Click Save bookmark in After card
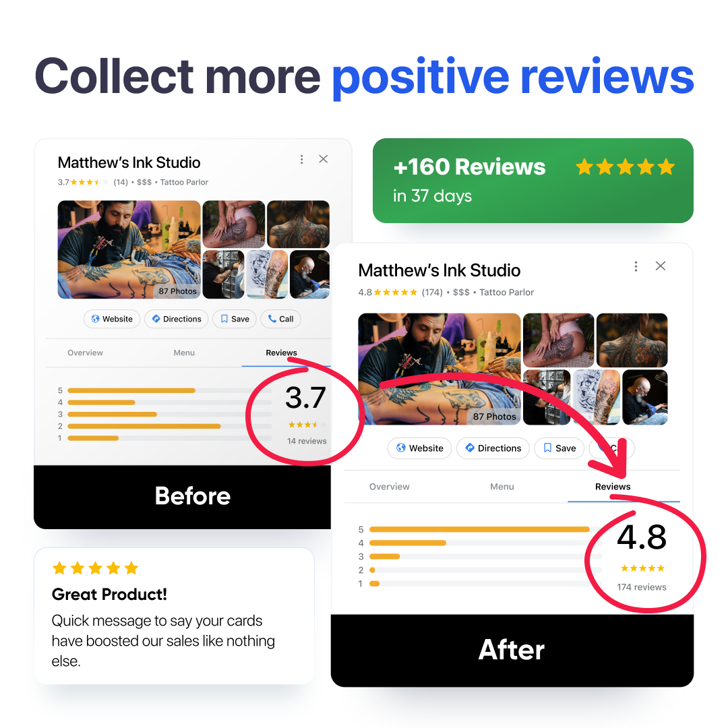The width and height of the screenshot is (728, 728). (x=559, y=448)
